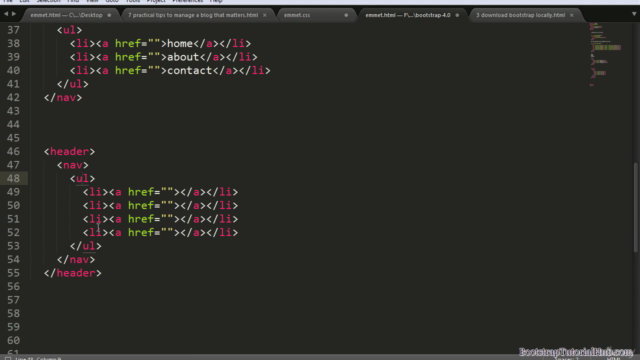Close the 3 download bootstrap locally tab
640x360 pixels.
pyautogui.click(x=571, y=15)
